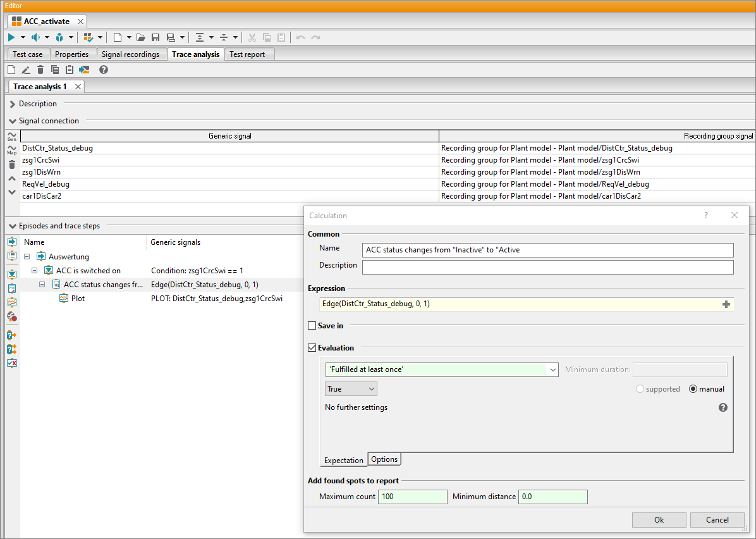This screenshot has width=756, height=539.
Task: Switch to the Test case tab
Action: [27, 54]
